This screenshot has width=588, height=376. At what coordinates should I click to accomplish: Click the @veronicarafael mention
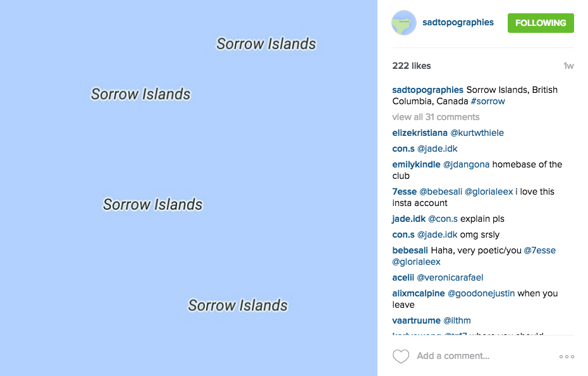coord(450,277)
